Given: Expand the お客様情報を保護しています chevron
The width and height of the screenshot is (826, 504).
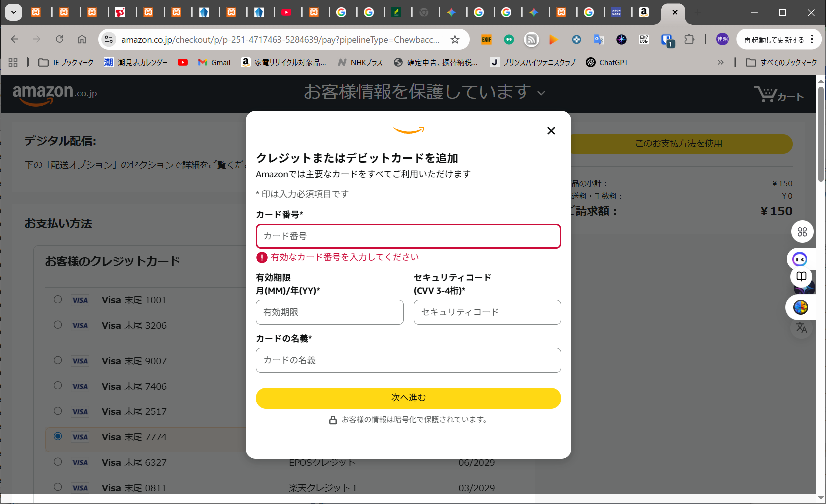Looking at the screenshot, I should [541, 93].
